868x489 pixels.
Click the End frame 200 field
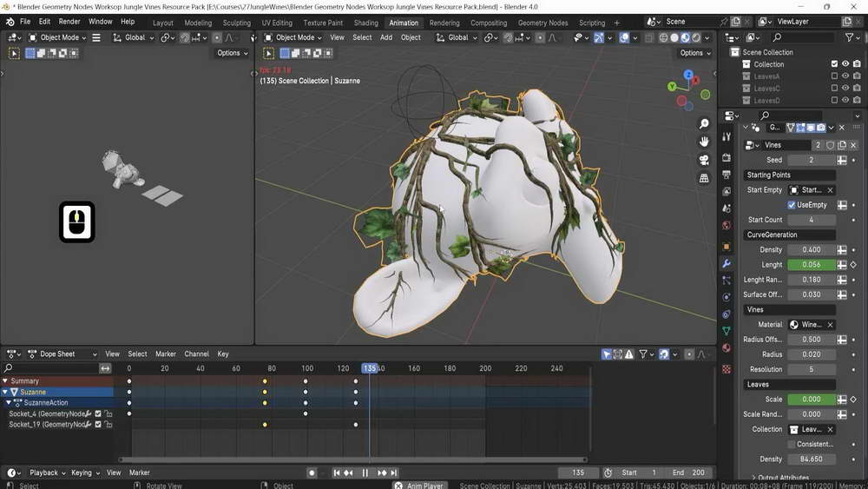tap(688, 473)
